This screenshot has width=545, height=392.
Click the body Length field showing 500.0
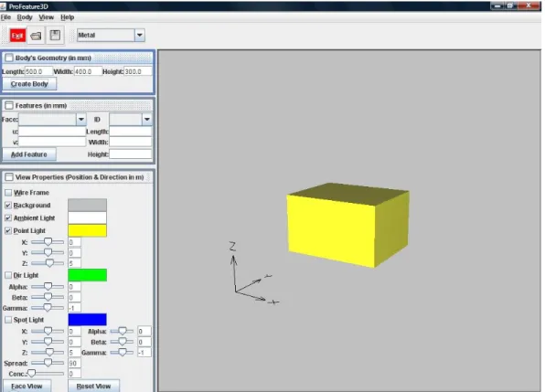point(39,71)
